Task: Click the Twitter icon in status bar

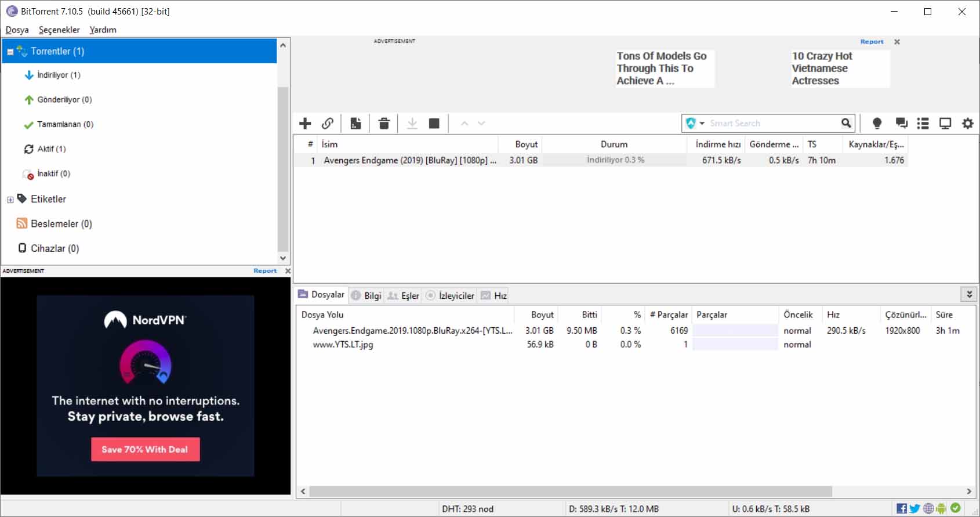Action: [x=914, y=508]
